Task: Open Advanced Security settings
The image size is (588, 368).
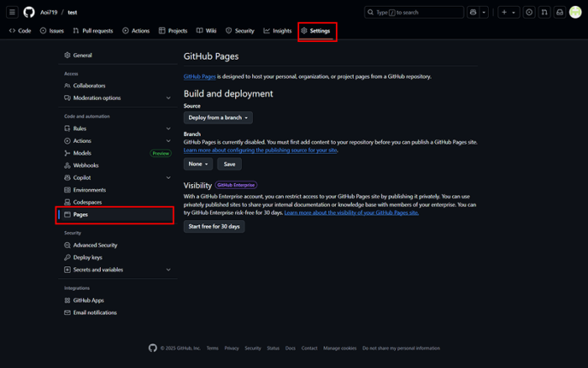Action: click(x=118, y=245)
